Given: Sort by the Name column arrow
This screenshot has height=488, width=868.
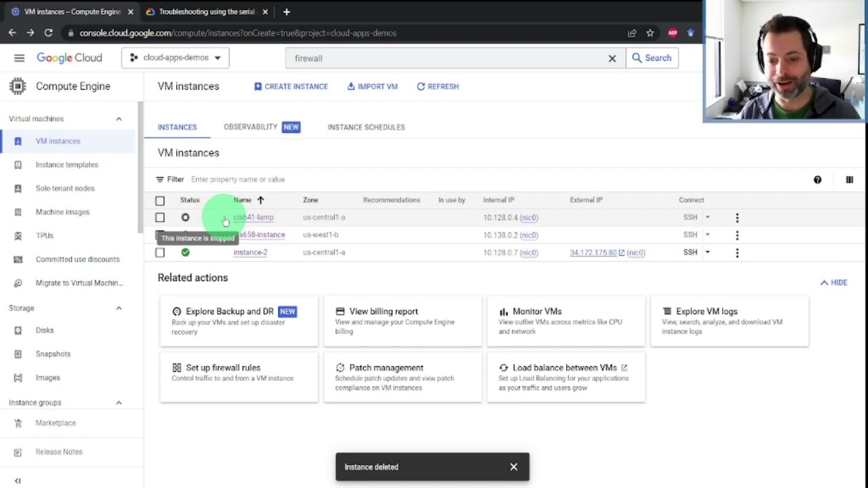Looking at the screenshot, I should coord(260,200).
